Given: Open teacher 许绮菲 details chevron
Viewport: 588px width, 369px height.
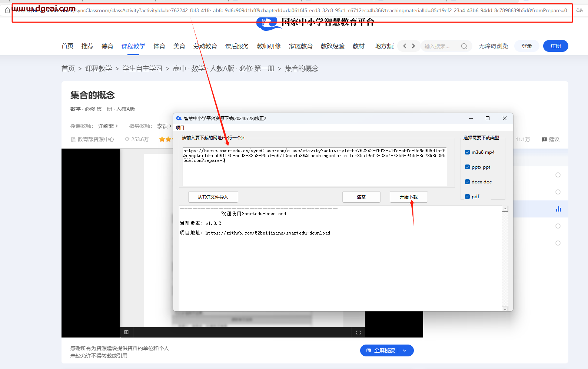Looking at the screenshot, I should 117,126.
